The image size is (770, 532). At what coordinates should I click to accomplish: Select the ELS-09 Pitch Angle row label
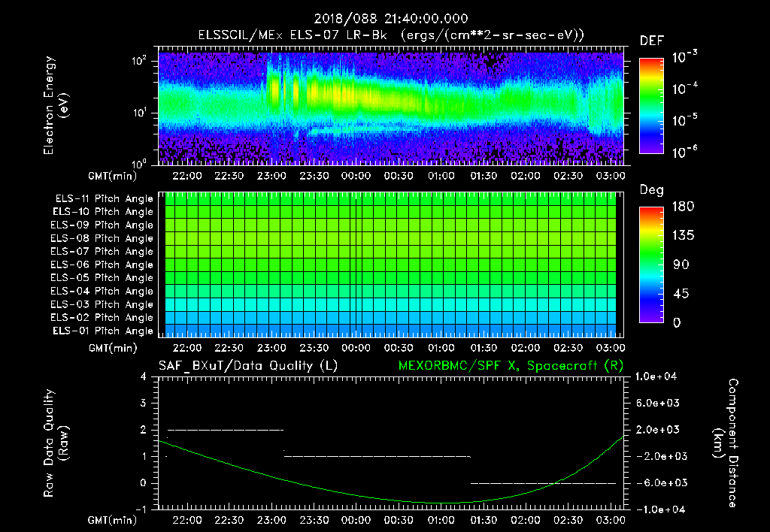tap(102, 225)
